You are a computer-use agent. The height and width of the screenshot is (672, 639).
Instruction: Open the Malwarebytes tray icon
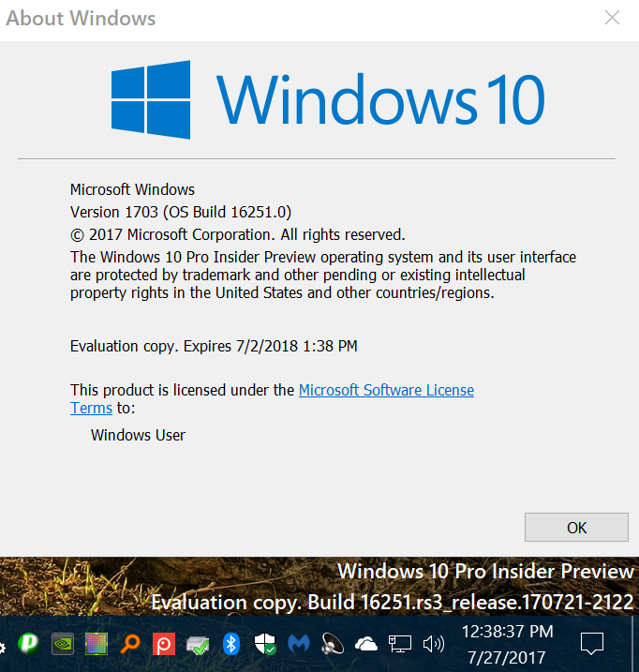[x=299, y=644]
